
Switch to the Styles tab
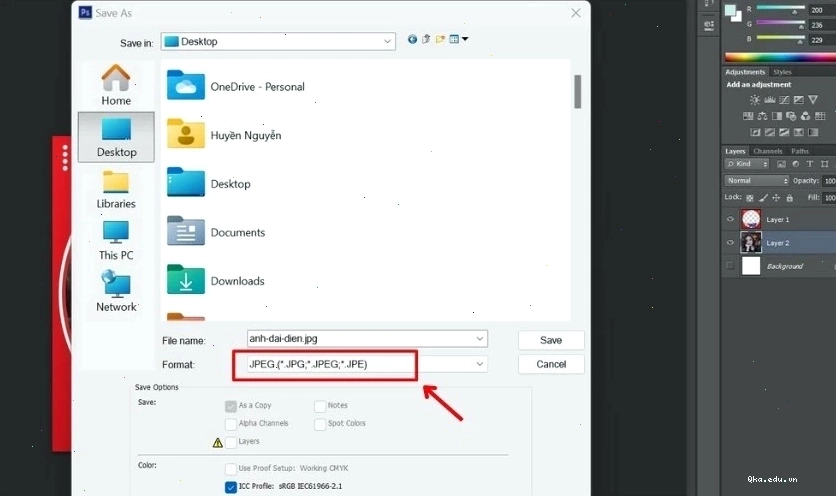(782, 72)
